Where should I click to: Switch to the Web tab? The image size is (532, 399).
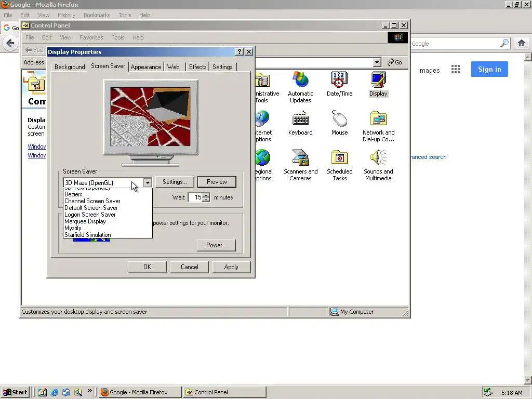174,67
